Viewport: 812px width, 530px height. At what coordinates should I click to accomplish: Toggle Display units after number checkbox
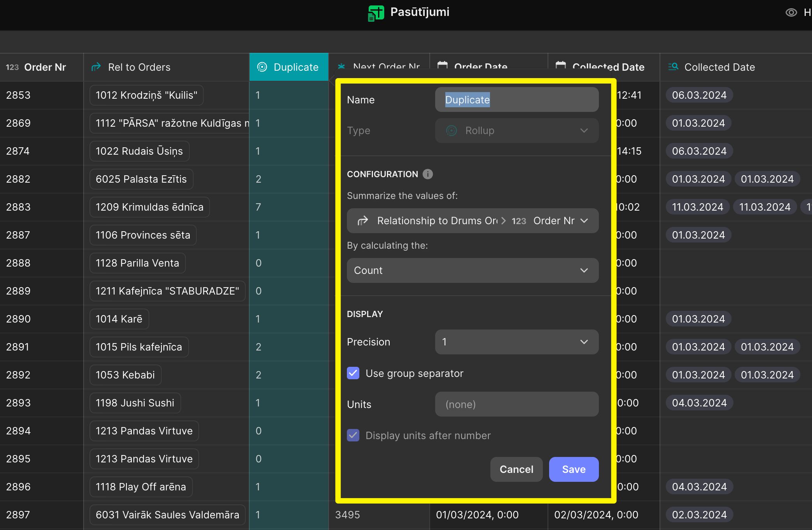pos(353,435)
